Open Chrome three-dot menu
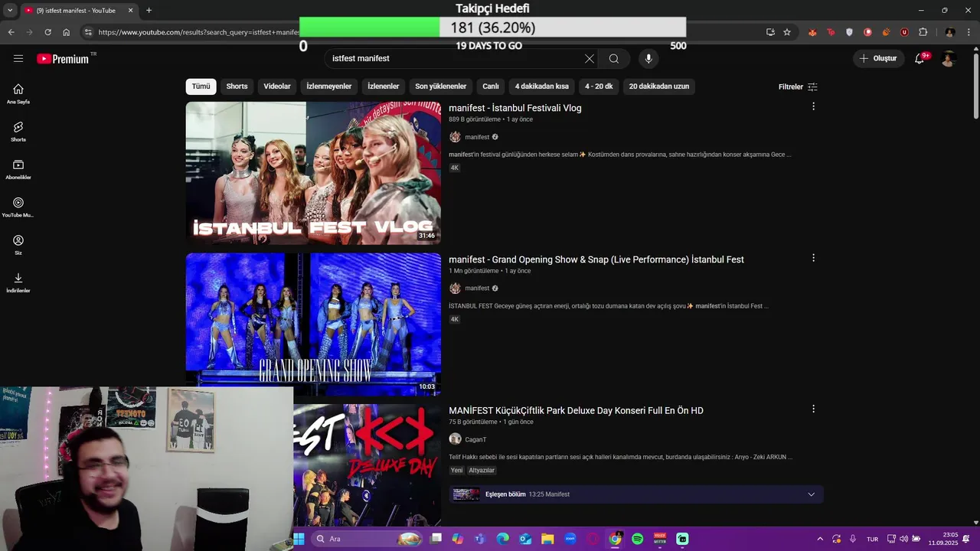Viewport: 980px width, 551px height. coord(969,32)
